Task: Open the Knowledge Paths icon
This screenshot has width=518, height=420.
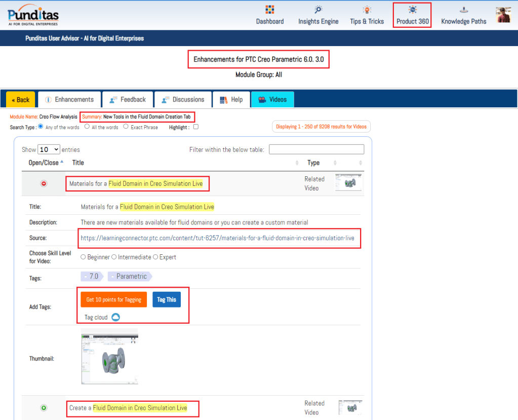Action: coord(463,10)
